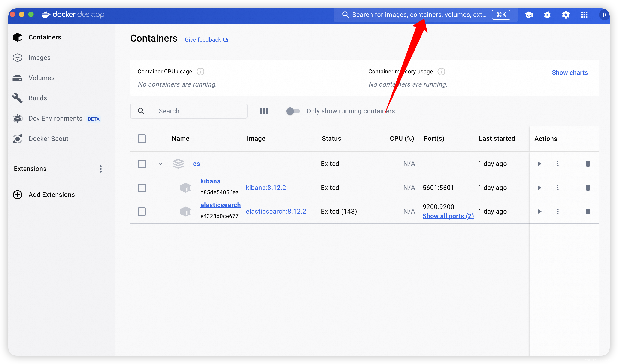The width and height of the screenshot is (618, 364).
Task: Collapse the es stack chevron
Action: (x=160, y=164)
